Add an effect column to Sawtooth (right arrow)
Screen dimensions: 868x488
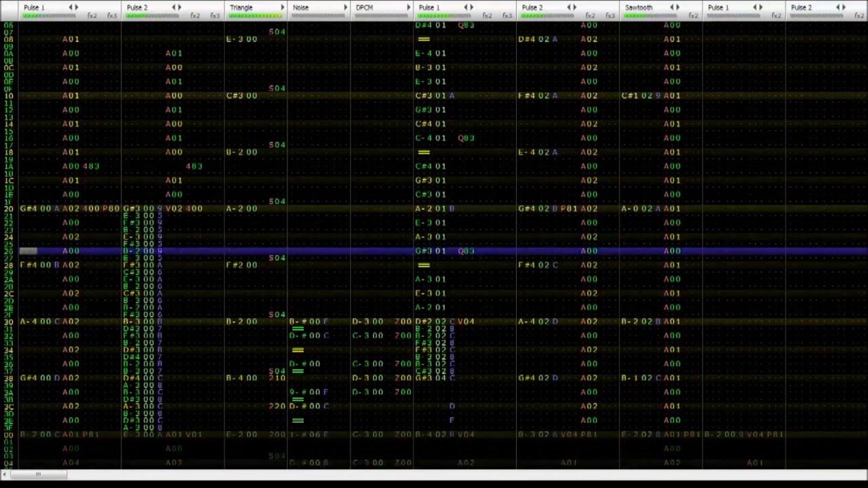tap(678, 7)
